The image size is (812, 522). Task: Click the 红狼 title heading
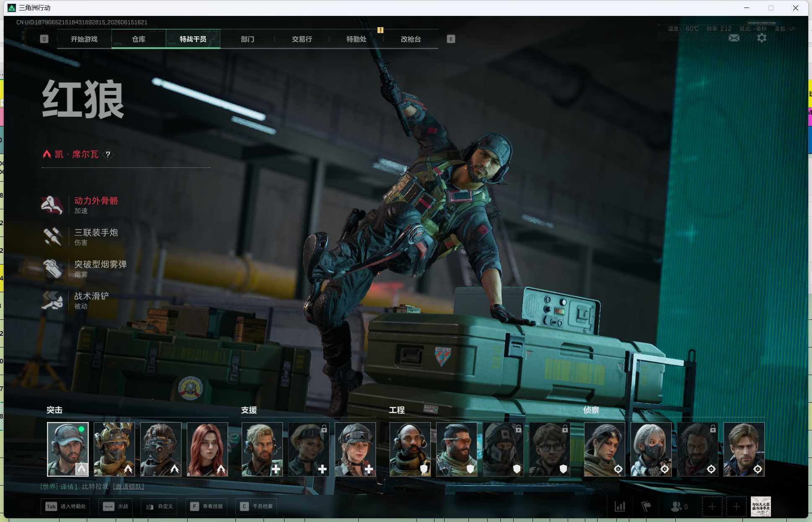tap(83, 100)
